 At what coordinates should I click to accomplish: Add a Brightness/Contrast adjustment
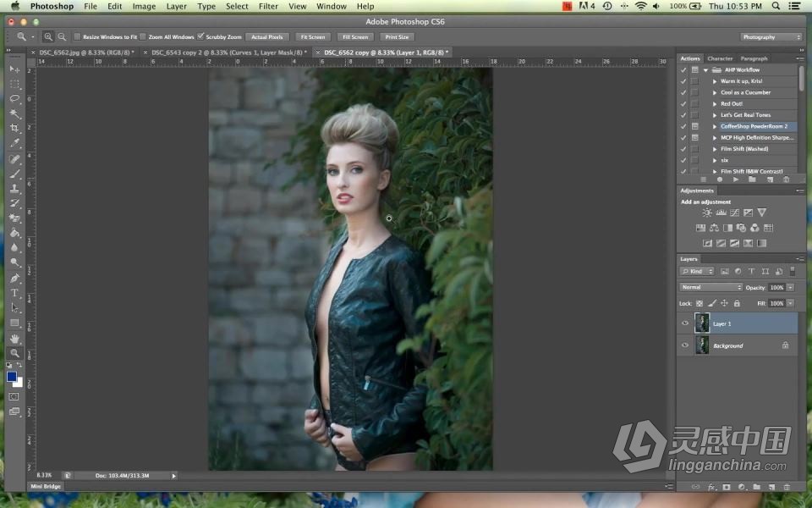pos(707,213)
